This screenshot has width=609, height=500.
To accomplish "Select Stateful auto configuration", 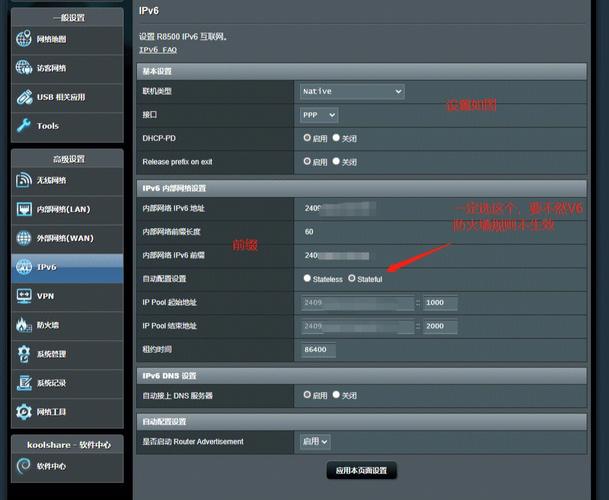I will [x=351, y=278].
